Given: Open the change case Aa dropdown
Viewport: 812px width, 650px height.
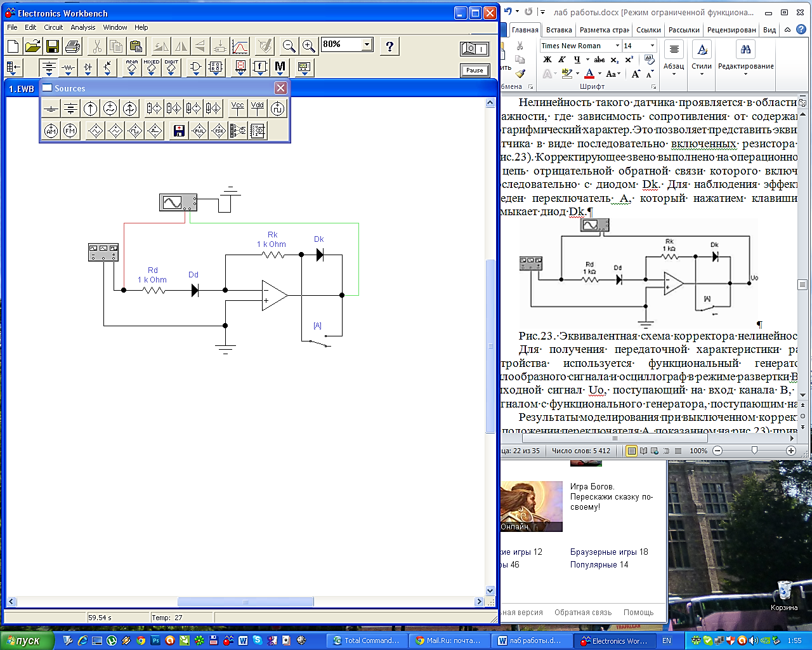Looking at the screenshot, I should click(613, 74).
